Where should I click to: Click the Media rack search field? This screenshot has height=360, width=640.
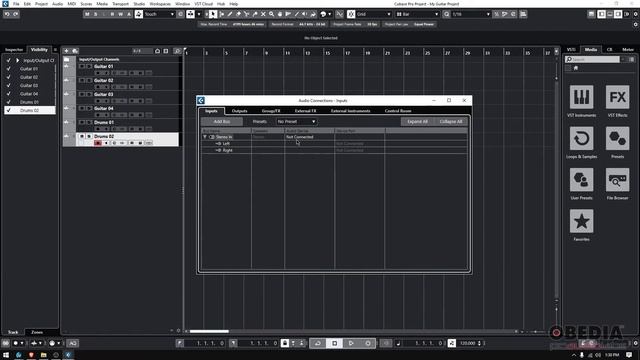(x=593, y=60)
